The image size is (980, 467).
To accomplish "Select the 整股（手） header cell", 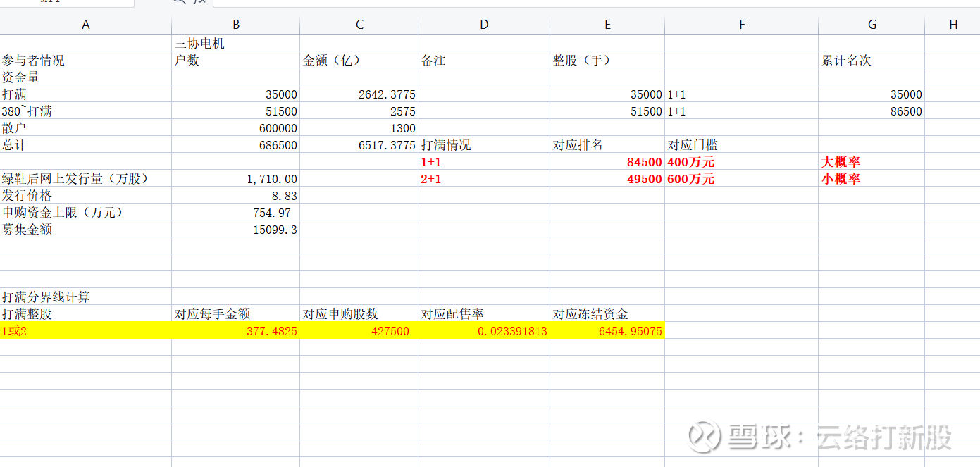I will pos(607,60).
